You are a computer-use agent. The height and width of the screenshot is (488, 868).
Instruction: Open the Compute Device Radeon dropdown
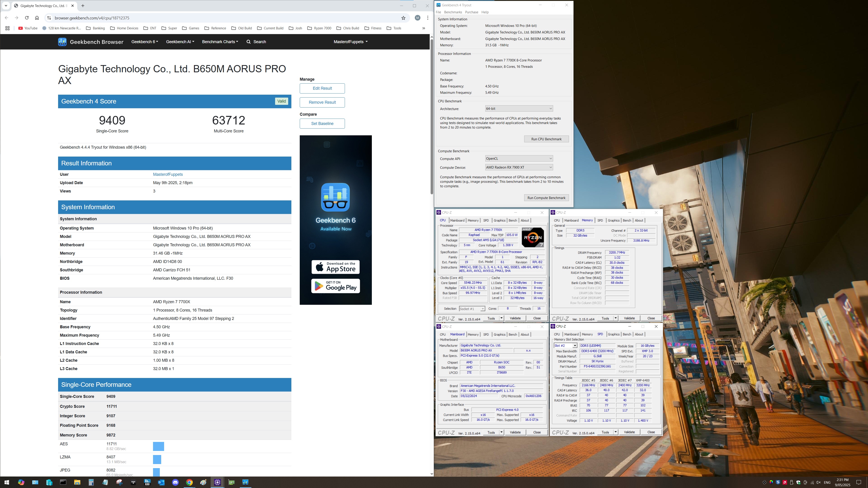[519, 167]
